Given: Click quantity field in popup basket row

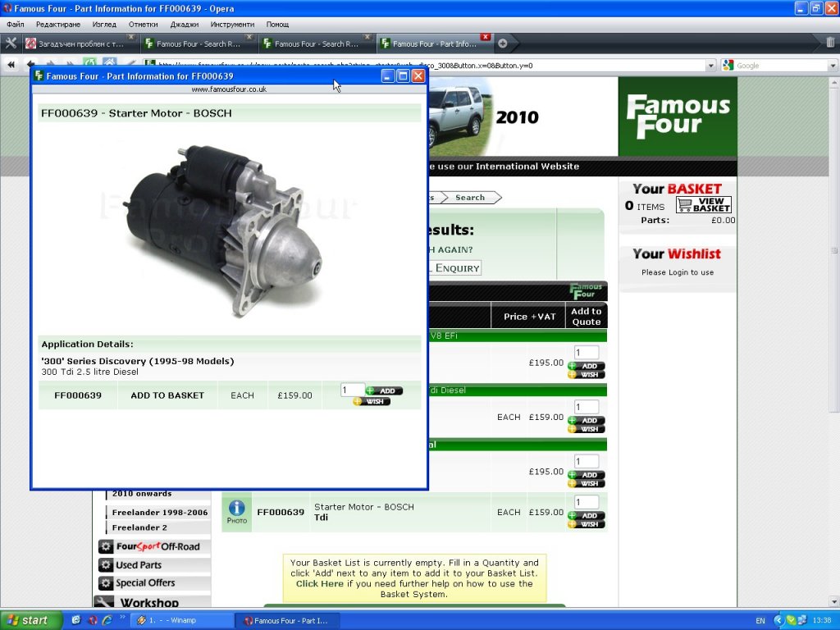Looking at the screenshot, I should (x=353, y=390).
